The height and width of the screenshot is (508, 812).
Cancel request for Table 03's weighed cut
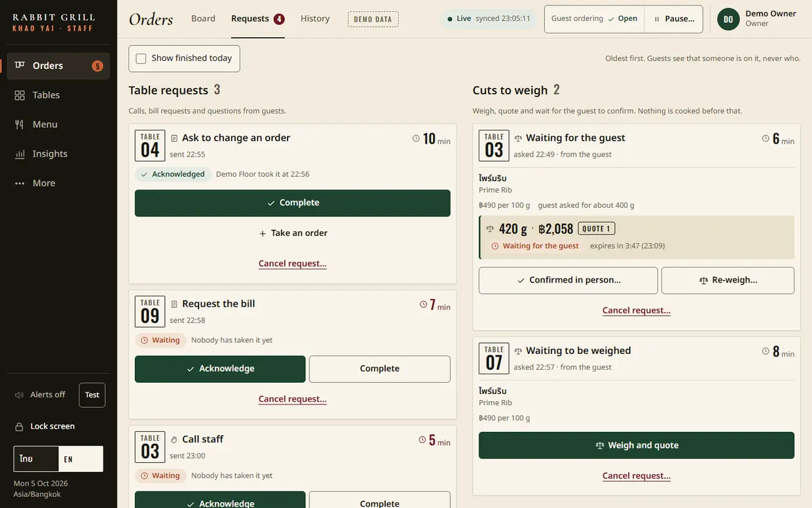click(x=637, y=311)
